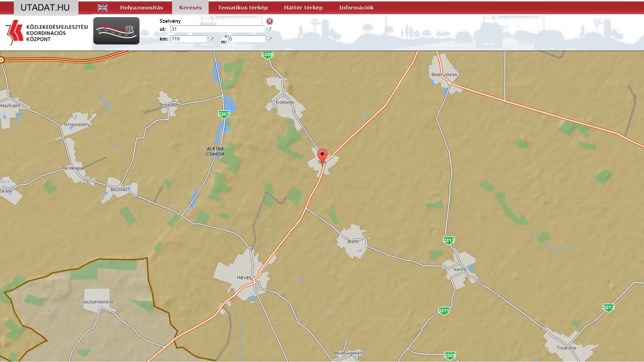644x362 pixels.
Task: Close the Szelvény search panel
Action: (x=270, y=21)
